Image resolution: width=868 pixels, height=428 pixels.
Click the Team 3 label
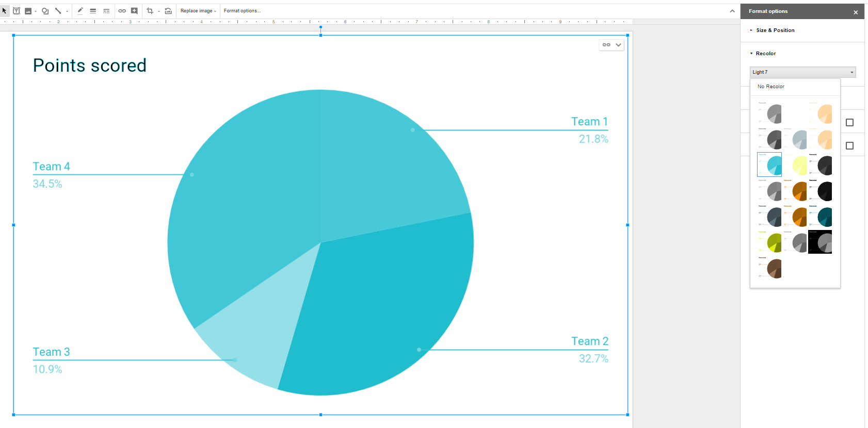click(x=51, y=352)
